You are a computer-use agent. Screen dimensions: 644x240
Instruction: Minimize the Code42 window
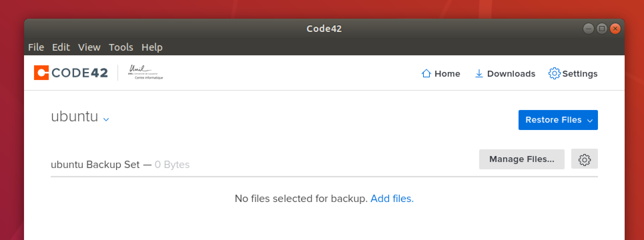coord(588,29)
